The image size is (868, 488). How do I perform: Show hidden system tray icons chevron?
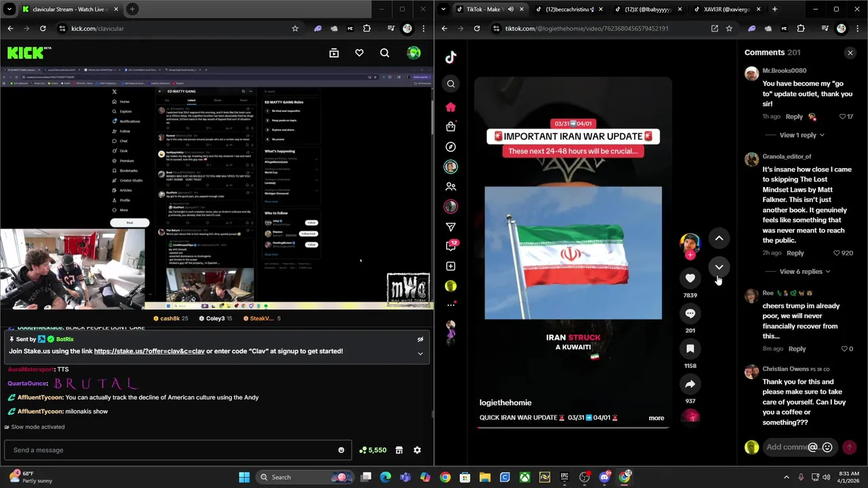(787, 477)
